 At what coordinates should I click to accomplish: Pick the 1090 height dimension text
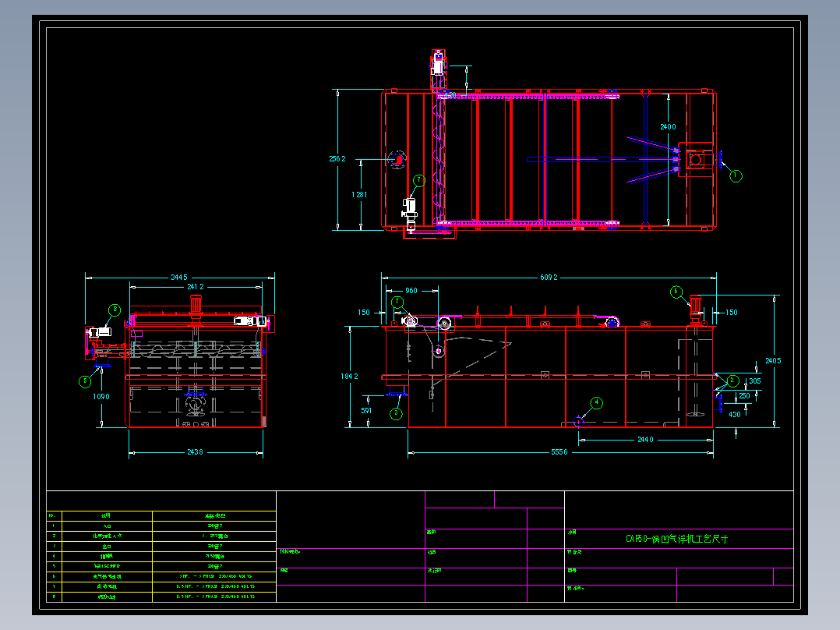[x=101, y=397]
